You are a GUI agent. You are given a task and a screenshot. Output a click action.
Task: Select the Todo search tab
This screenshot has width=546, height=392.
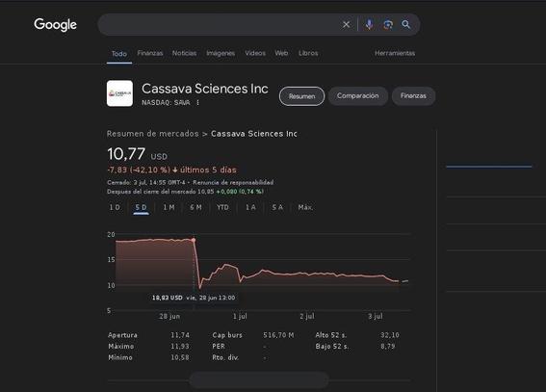coord(119,54)
